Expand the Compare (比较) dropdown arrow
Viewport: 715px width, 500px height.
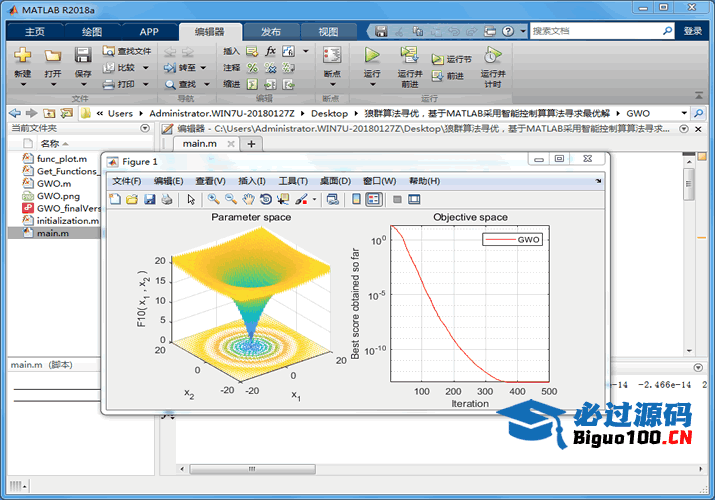(x=146, y=68)
